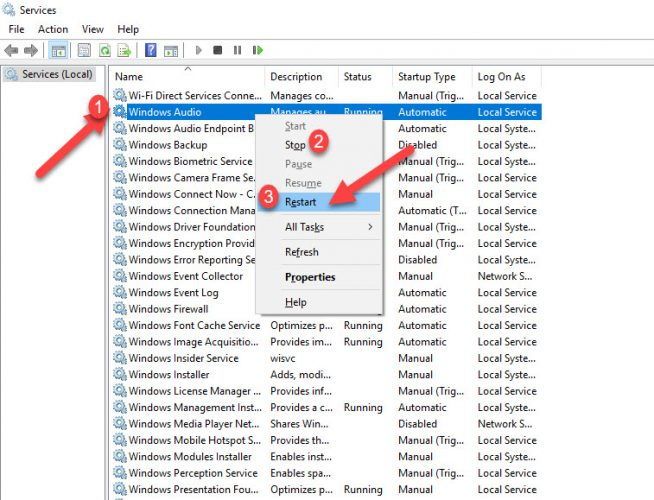Viewport: 654px width, 500px height.
Task: Click gear icon of Wi-Fi Direct Services
Action: click(x=120, y=95)
